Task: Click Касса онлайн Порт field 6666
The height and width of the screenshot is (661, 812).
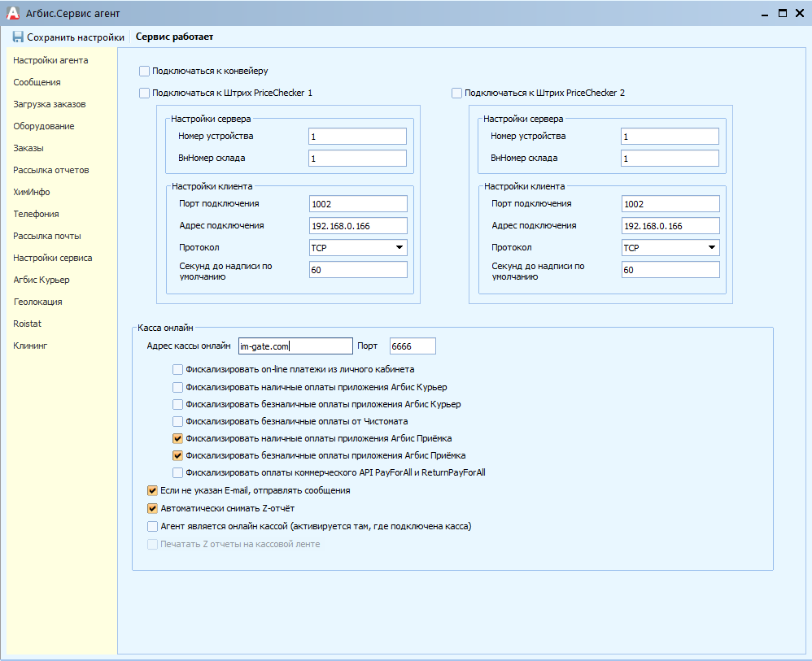Action: coord(413,346)
